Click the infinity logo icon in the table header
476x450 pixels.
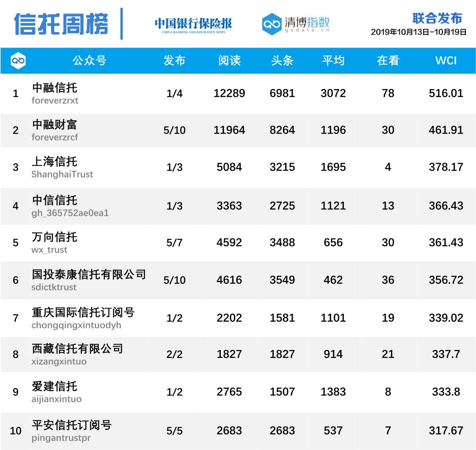click(18, 61)
